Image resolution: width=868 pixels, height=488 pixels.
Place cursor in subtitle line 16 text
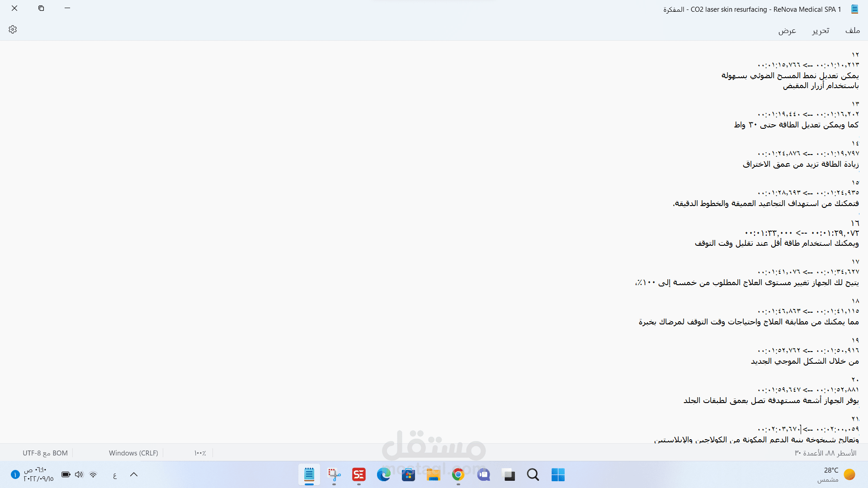[776, 243]
